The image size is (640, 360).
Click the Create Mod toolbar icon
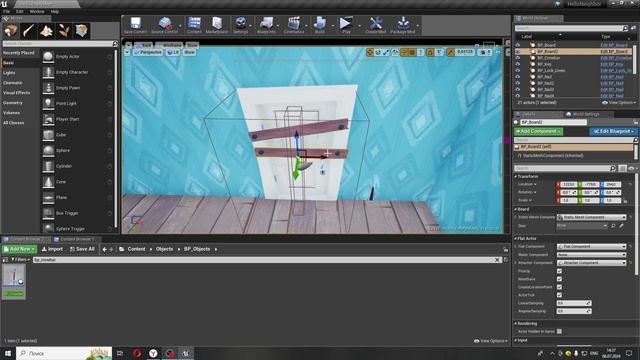(x=376, y=25)
